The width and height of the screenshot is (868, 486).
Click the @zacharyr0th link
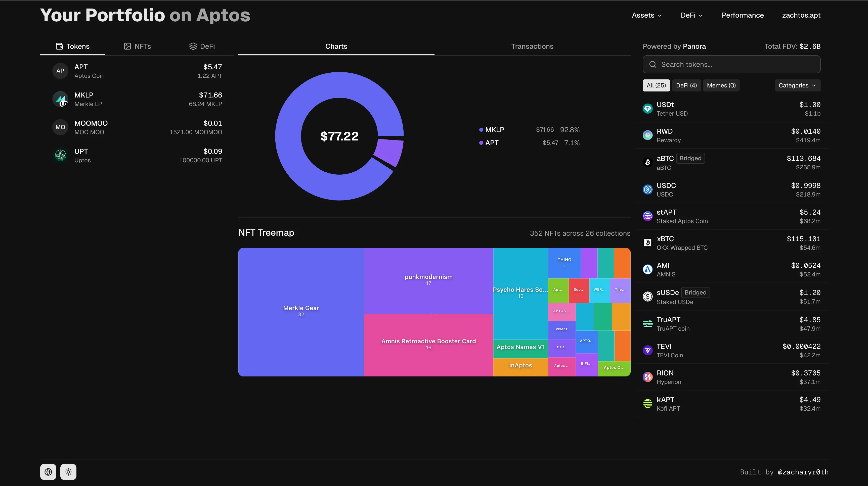tap(803, 472)
